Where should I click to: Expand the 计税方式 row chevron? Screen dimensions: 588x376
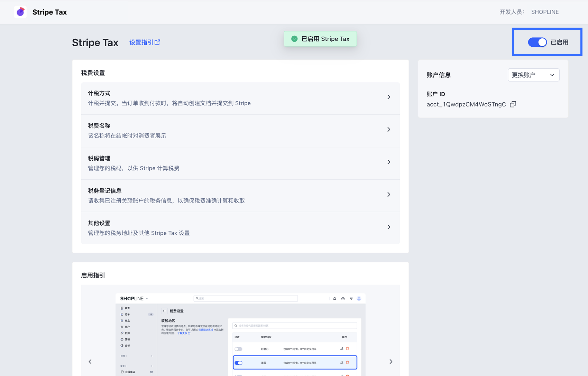pos(389,97)
